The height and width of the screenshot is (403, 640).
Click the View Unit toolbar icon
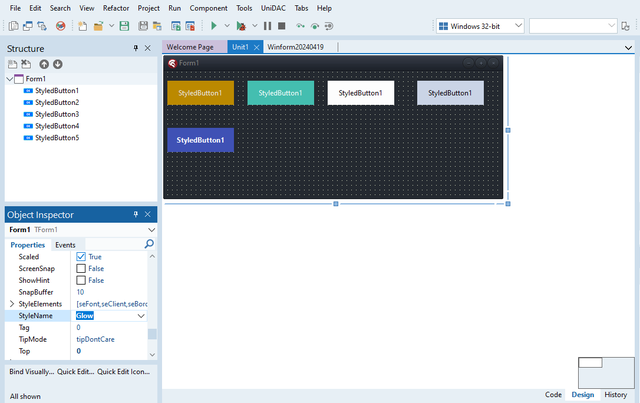tap(13, 26)
